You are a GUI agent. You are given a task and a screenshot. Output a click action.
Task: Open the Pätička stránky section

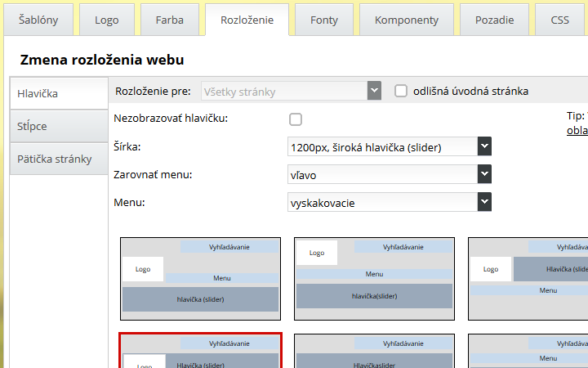tap(59, 159)
